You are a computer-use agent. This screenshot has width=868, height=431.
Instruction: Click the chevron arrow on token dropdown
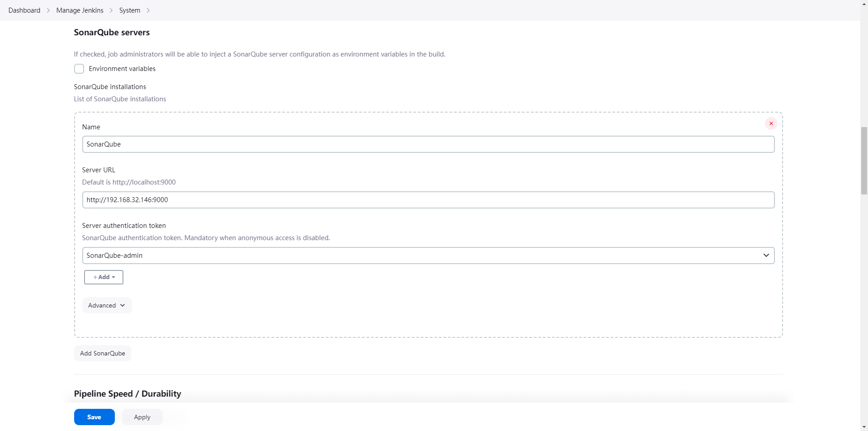pyautogui.click(x=766, y=256)
